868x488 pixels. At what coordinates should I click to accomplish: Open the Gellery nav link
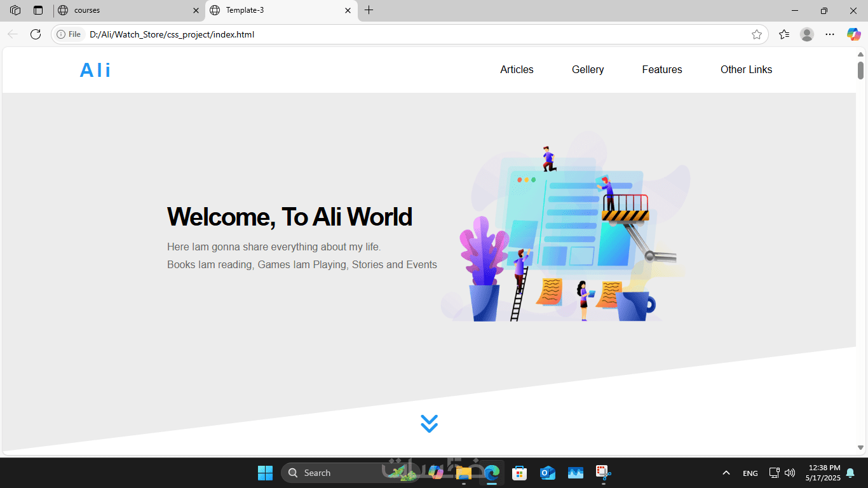(x=588, y=70)
